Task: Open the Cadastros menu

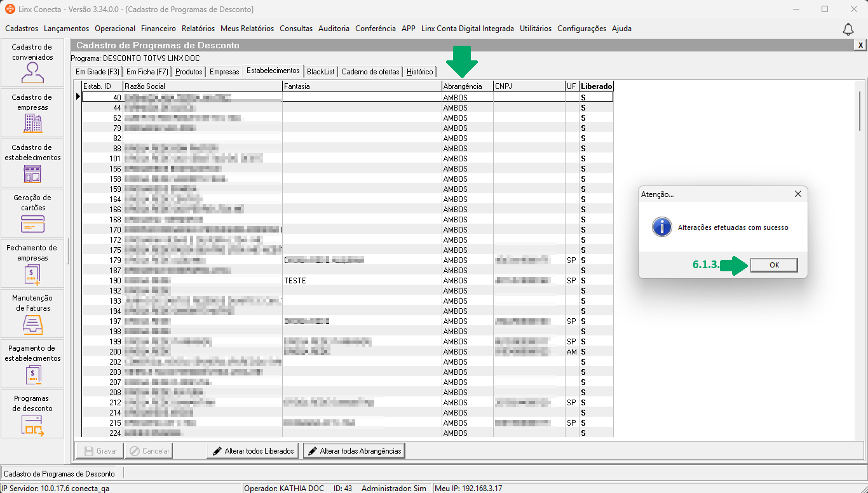Action: pos(22,29)
